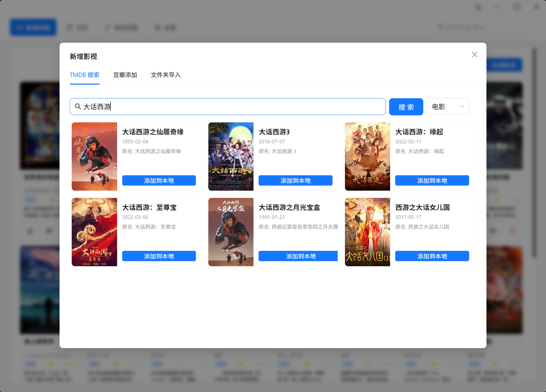This screenshot has width=546, height=392.
Task: Add 大话西游：缘起 to local library
Action: (x=432, y=180)
